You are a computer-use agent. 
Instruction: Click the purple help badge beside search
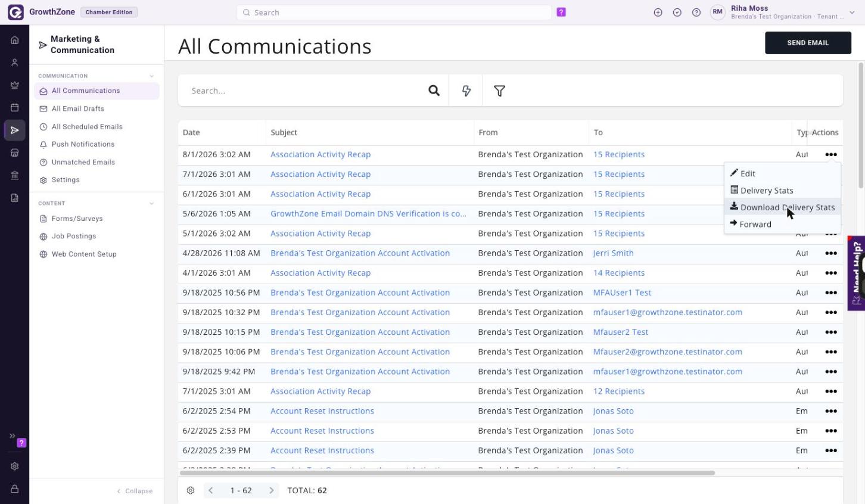[561, 12]
